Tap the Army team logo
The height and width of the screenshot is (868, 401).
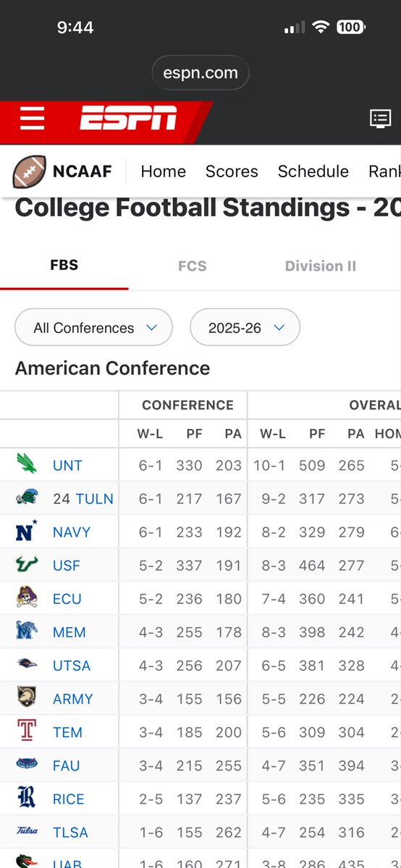click(27, 697)
